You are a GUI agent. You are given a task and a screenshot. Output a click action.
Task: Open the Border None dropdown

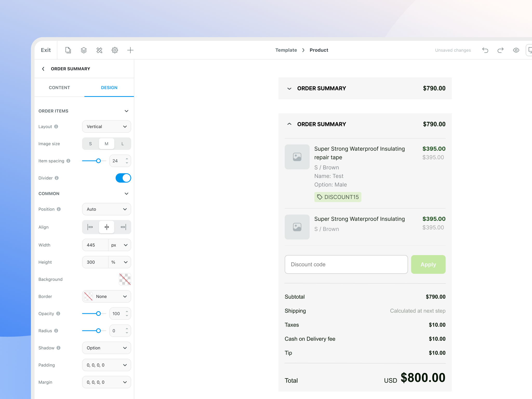click(107, 296)
